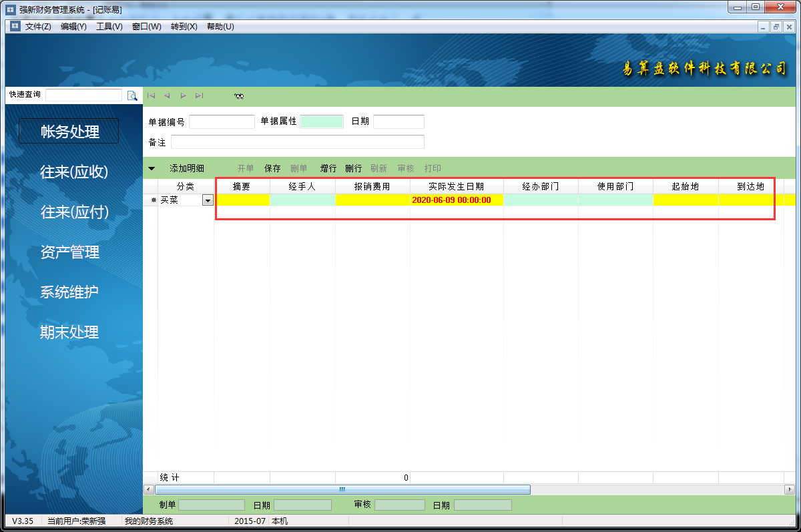The width and height of the screenshot is (801, 532).
Task: Click the grid scrollbar right arrow
Action: tap(788, 489)
